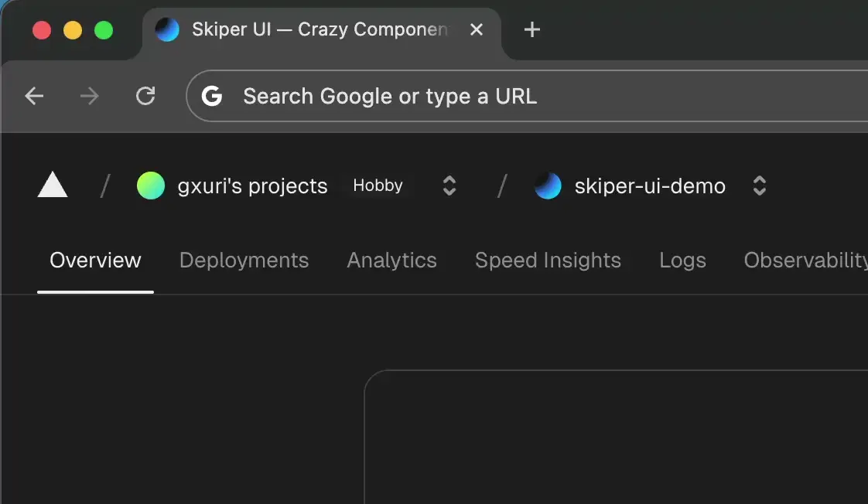This screenshot has width=868, height=504.
Task: Open a new browser tab
Action: point(531,29)
